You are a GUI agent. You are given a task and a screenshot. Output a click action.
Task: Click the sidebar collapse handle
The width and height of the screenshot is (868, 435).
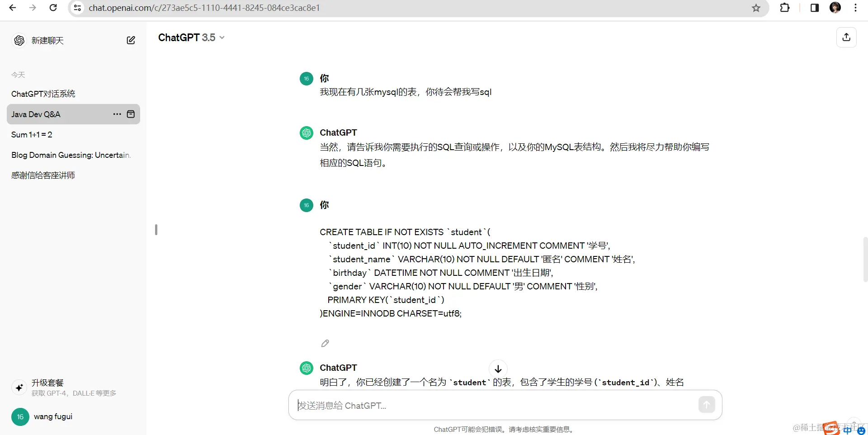(x=156, y=230)
